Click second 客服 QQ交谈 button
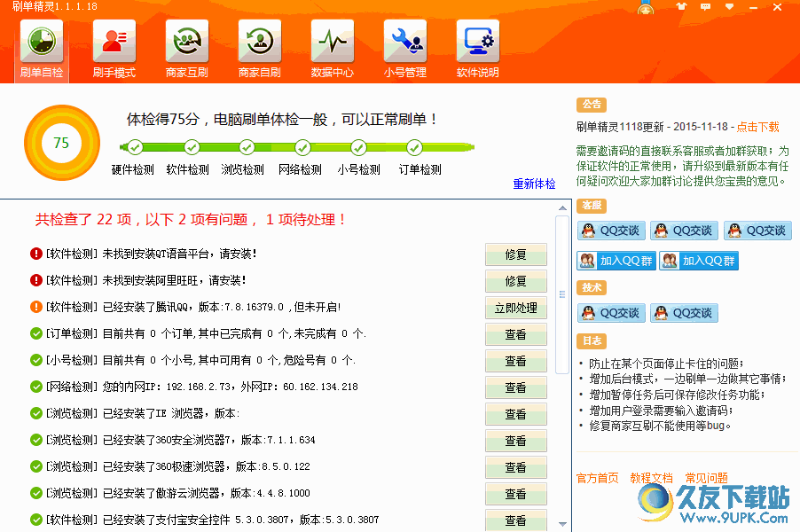 click(x=684, y=231)
